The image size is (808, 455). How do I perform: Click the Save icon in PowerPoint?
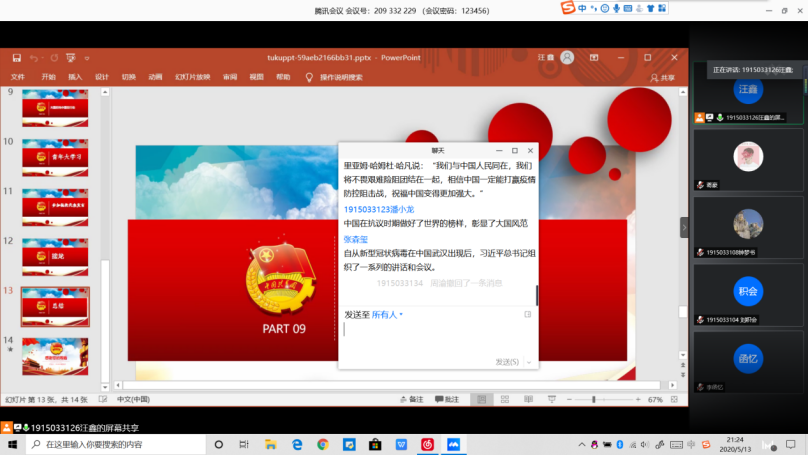(x=17, y=58)
